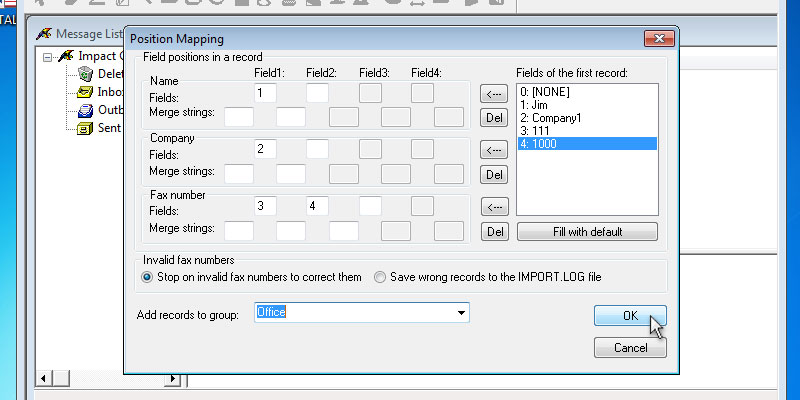Click the Impact root tree icon
The height and width of the screenshot is (400, 800).
tap(67, 57)
